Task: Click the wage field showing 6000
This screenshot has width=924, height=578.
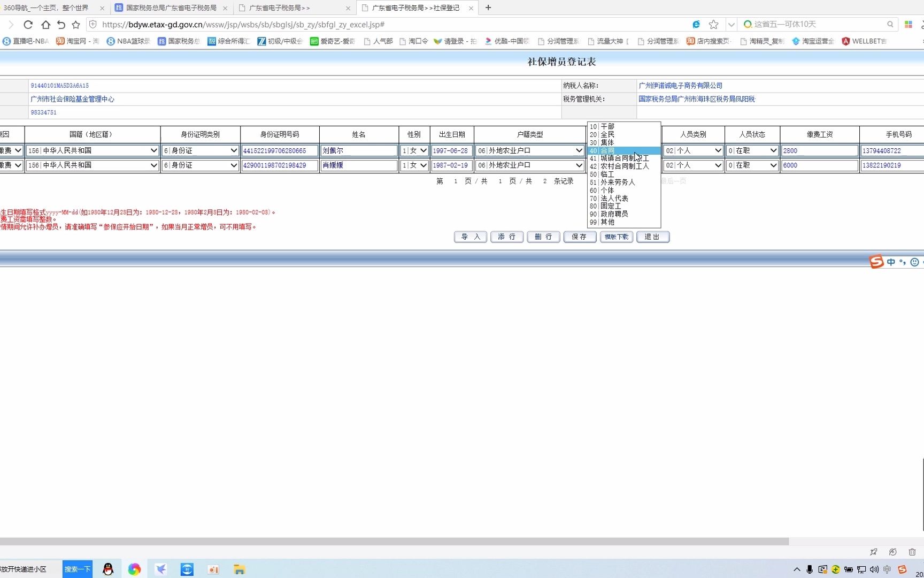Action: (820, 165)
